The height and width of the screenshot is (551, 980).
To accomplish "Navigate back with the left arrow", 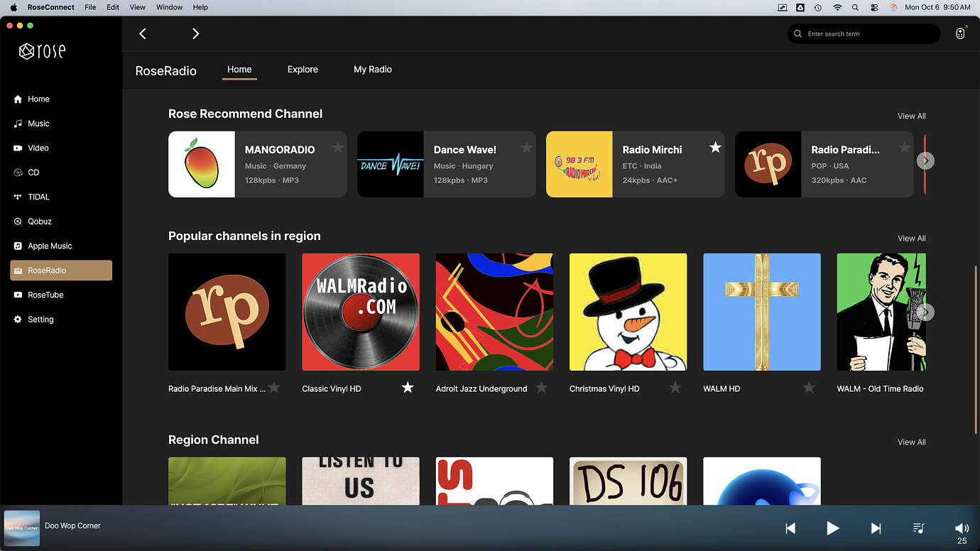I will coord(143,33).
